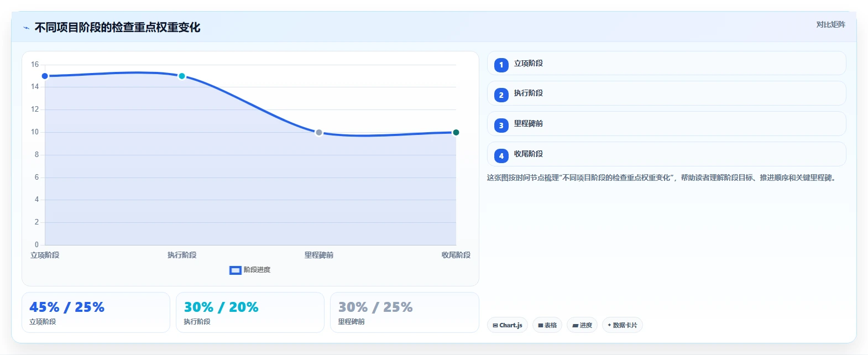868x355 pixels.
Task: Click the y-axis value 10
Action: coord(35,132)
